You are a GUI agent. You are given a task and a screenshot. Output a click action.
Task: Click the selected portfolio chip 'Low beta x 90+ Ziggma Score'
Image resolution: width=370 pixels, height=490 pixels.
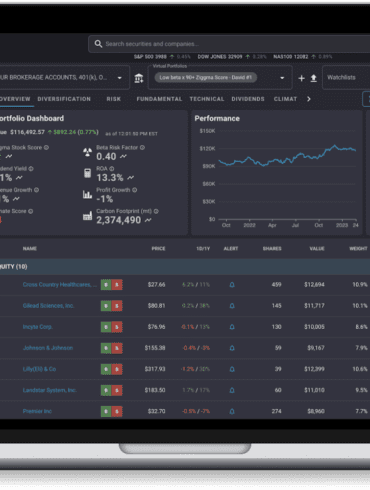point(206,78)
